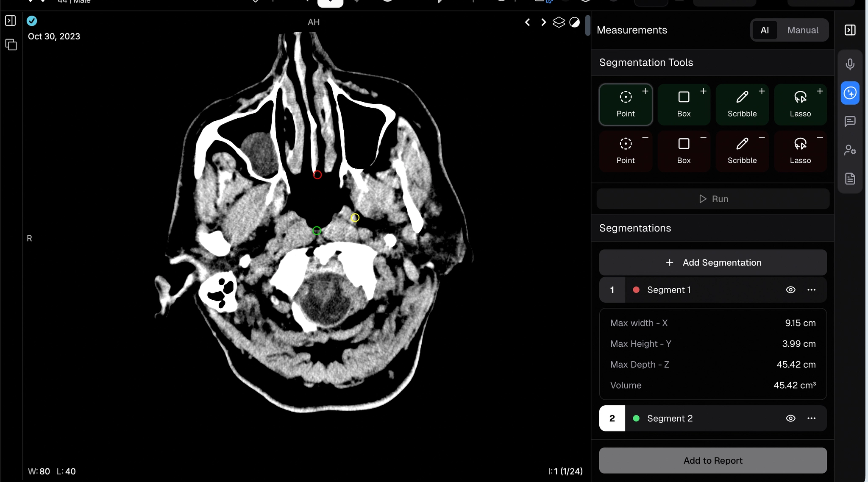This screenshot has width=868, height=482.
Task: Open the layers overlay icon
Action: pos(559,22)
